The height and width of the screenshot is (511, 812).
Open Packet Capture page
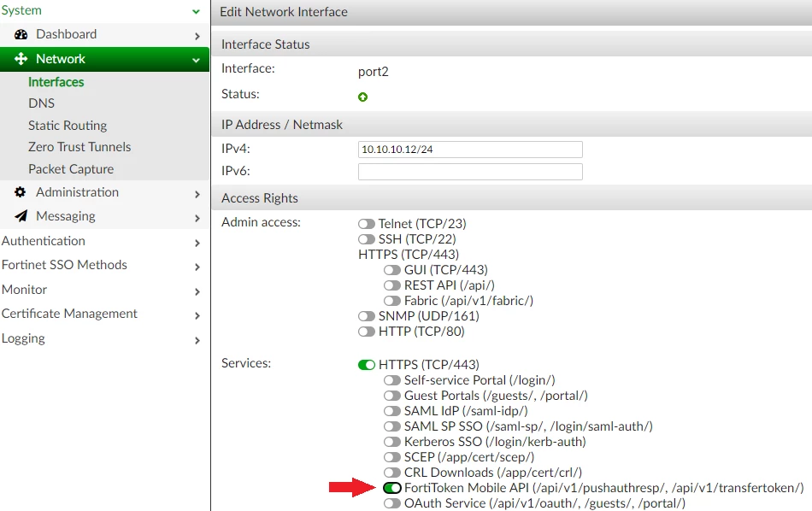[71, 169]
